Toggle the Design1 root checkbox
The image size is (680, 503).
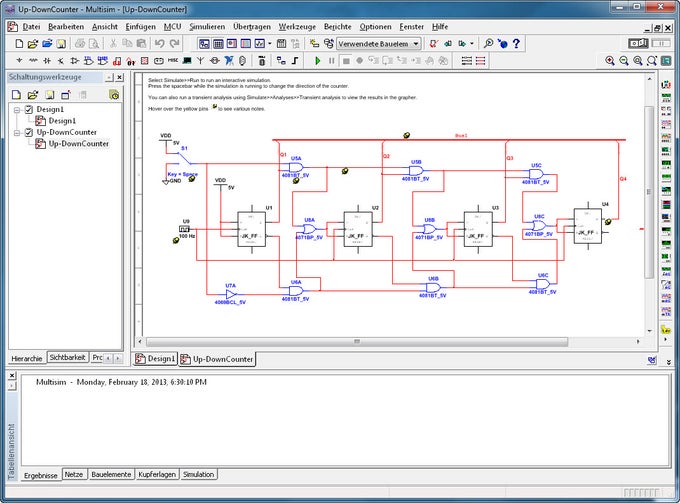[29, 109]
